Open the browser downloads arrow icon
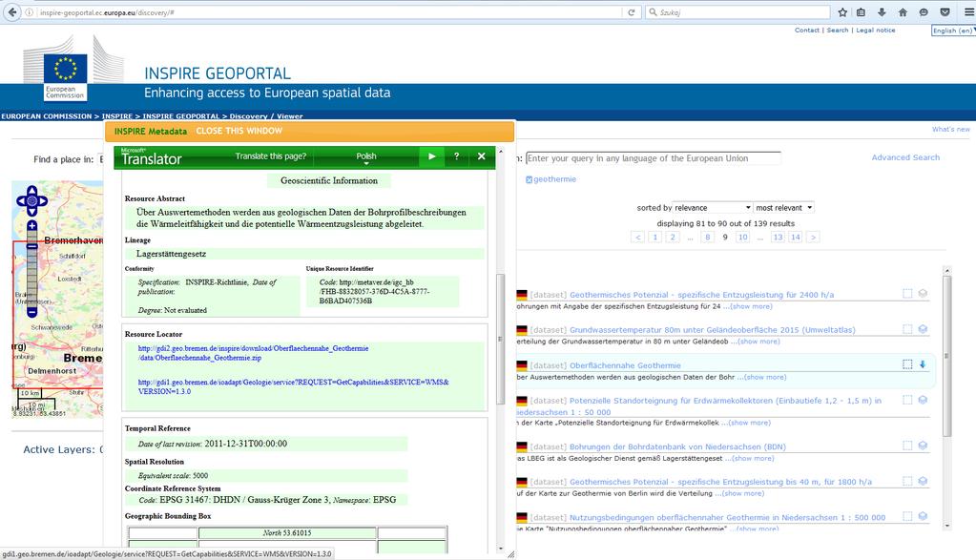The image size is (976, 560). pyautogui.click(x=882, y=11)
